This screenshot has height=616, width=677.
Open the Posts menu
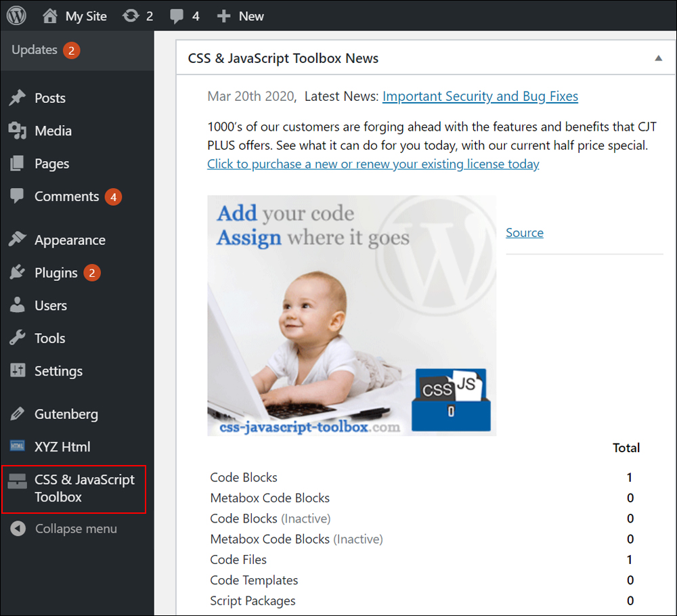point(50,98)
